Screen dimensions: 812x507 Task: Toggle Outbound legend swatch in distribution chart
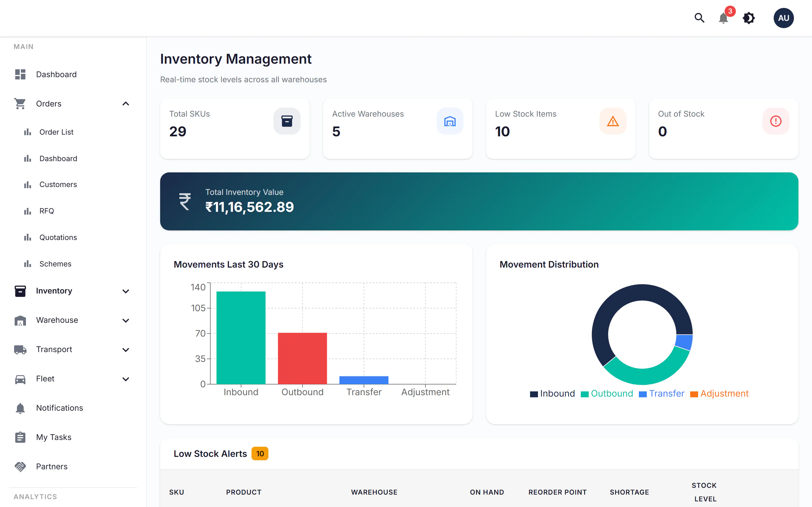(584, 394)
